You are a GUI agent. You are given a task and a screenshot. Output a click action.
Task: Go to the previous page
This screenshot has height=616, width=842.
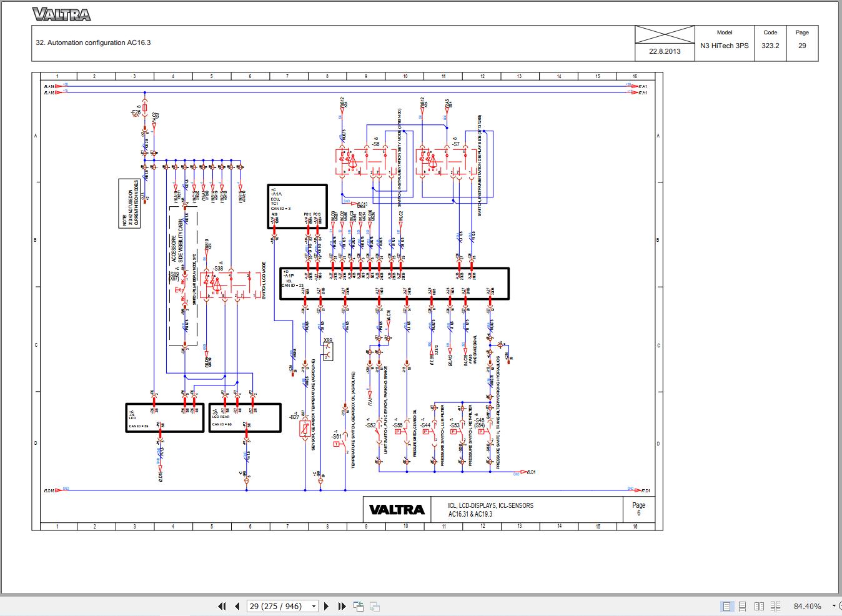point(237,606)
